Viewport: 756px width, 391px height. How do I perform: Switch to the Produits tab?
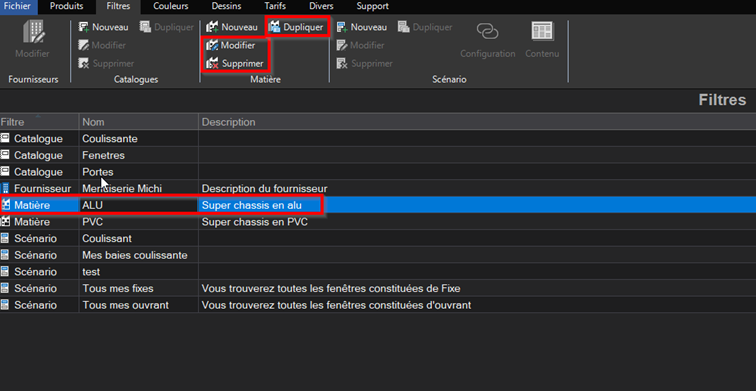pos(67,7)
